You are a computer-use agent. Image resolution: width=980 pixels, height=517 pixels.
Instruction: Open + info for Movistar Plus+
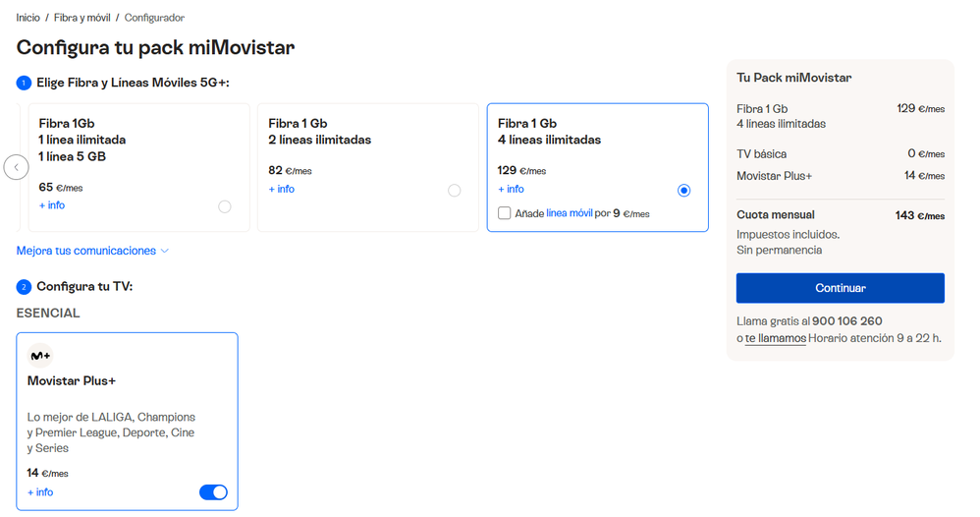coord(40,492)
